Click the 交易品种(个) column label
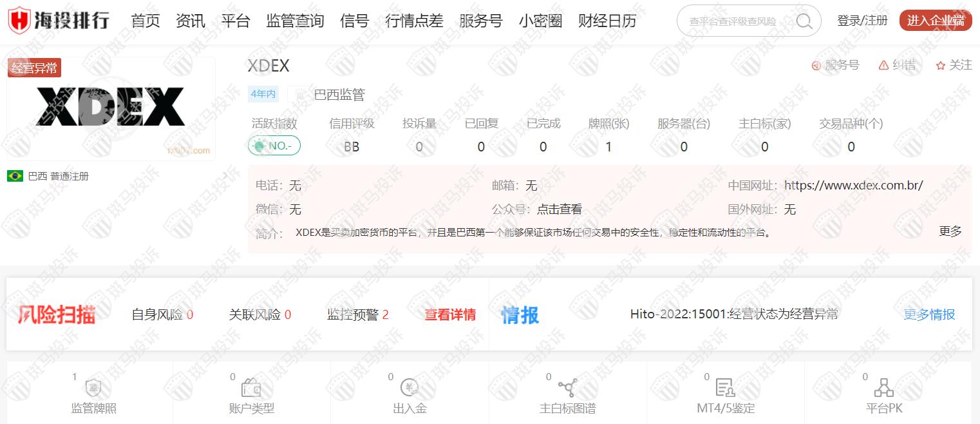 pyautogui.click(x=851, y=123)
